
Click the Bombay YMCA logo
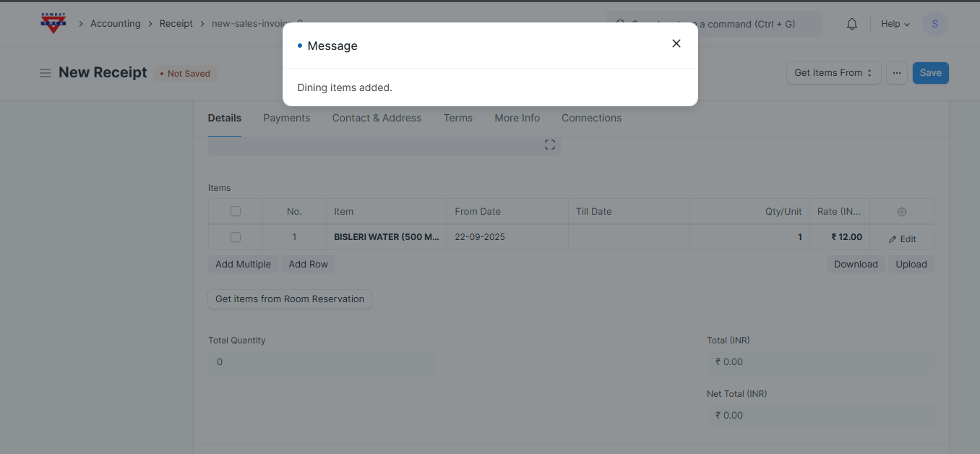(x=53, y=23)
